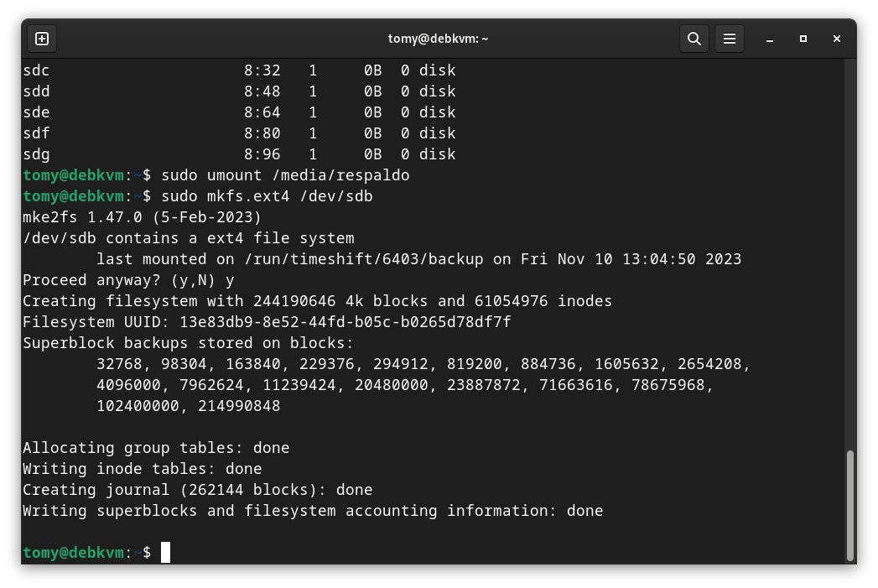Click the Proceed anyway prompt line
This screenshot has width=878, height=588.
pyautogui.click(x=128, y=280)
